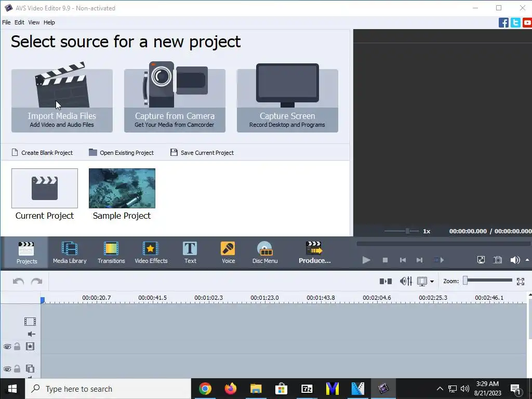Screen dimensions: 532x399
Task: Open the Voice recording tab
Action: point(228,253)
